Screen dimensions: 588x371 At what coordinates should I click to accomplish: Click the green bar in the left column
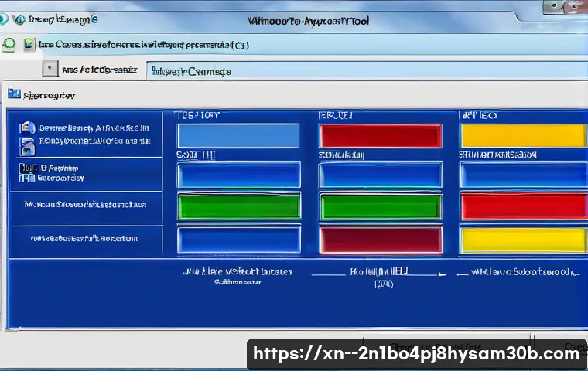click(239, 206)
